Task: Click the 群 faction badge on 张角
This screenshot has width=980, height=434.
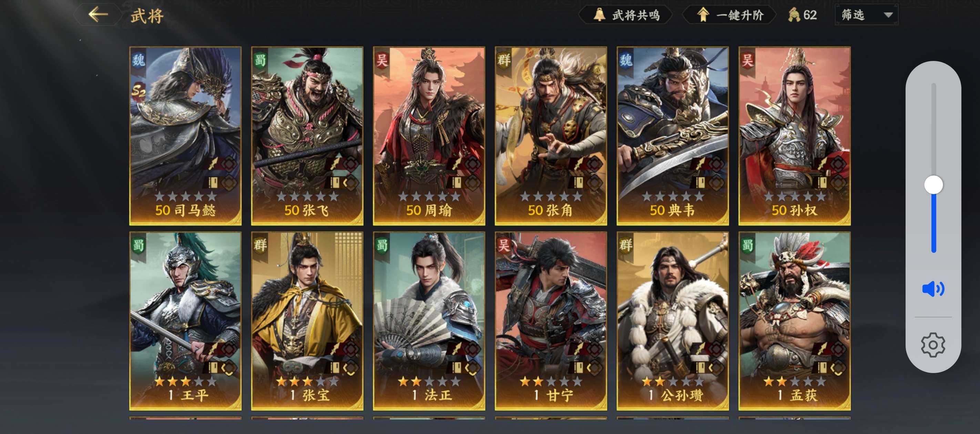Action: coord(504,61)
